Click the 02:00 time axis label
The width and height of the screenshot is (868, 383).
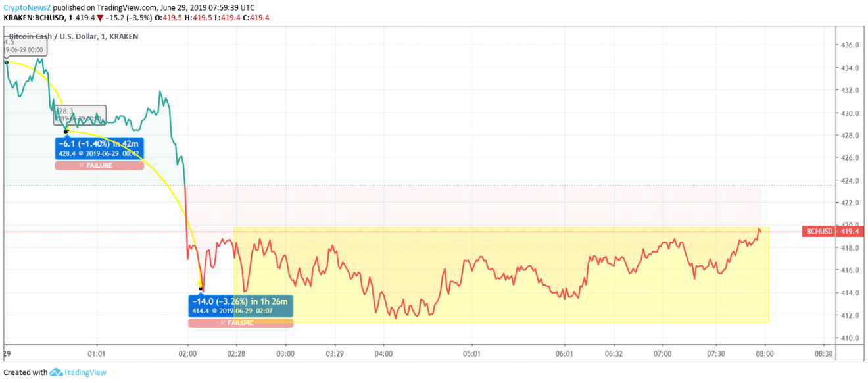pyautogui.click(x=187, y=353)
